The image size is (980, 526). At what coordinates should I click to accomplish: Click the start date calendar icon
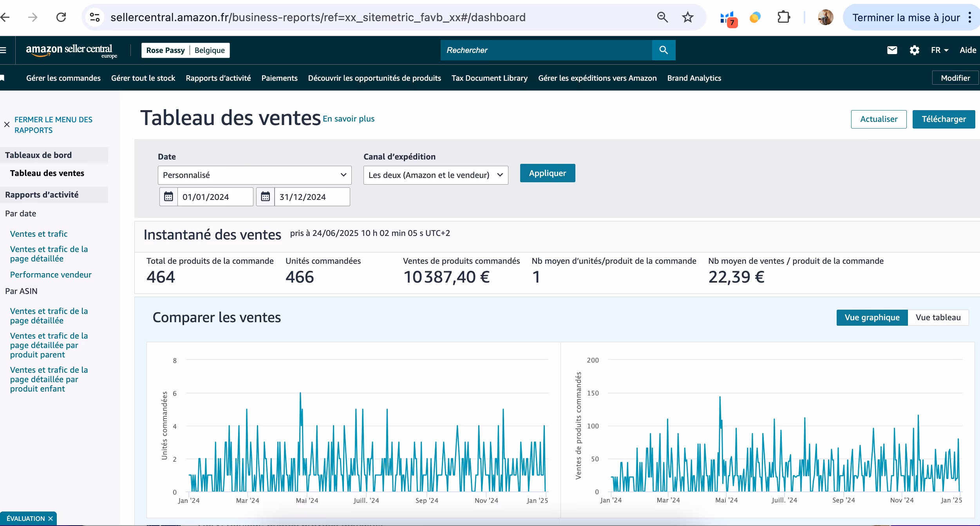[168, 197]
